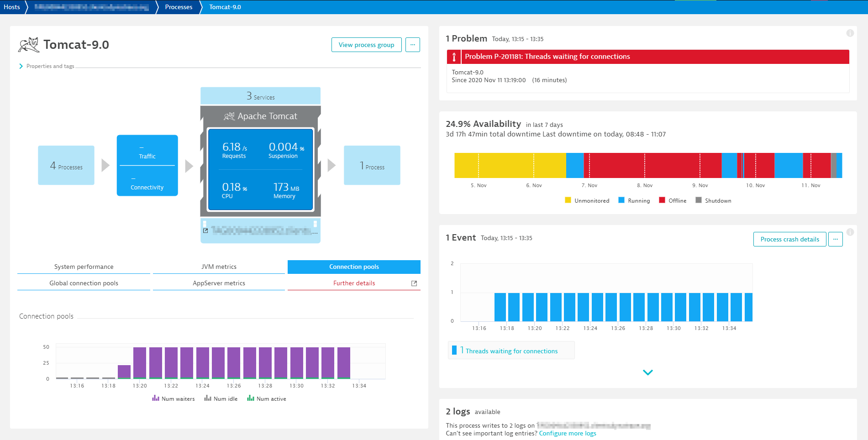Click arrow between Tomcat and 1 Process
Viewport: 868px width, 440px height.
tap(332, 165)
